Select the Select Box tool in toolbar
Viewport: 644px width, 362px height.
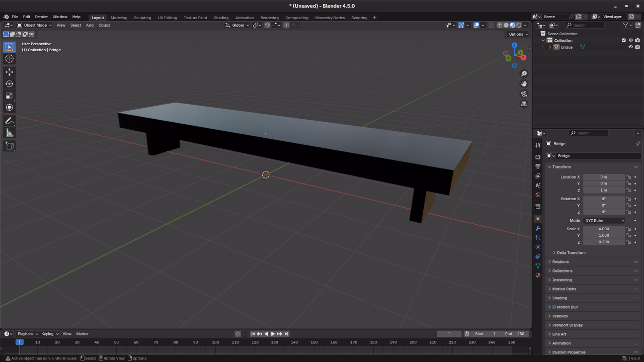click(x=9, y=47)
